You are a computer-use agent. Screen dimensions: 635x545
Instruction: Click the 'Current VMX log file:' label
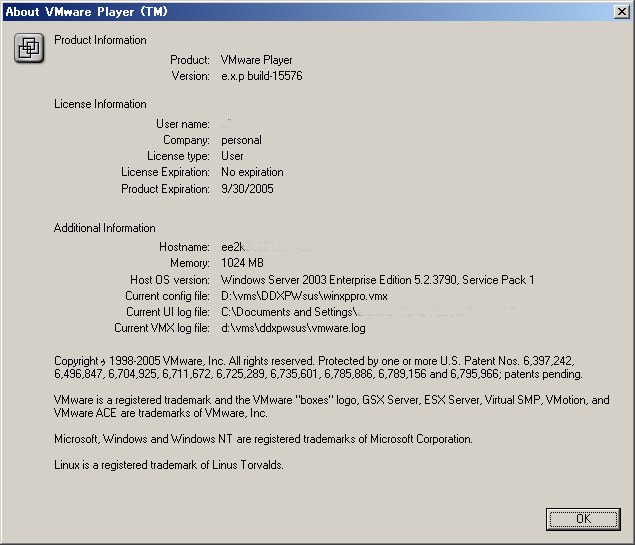(x=162, y=328)
